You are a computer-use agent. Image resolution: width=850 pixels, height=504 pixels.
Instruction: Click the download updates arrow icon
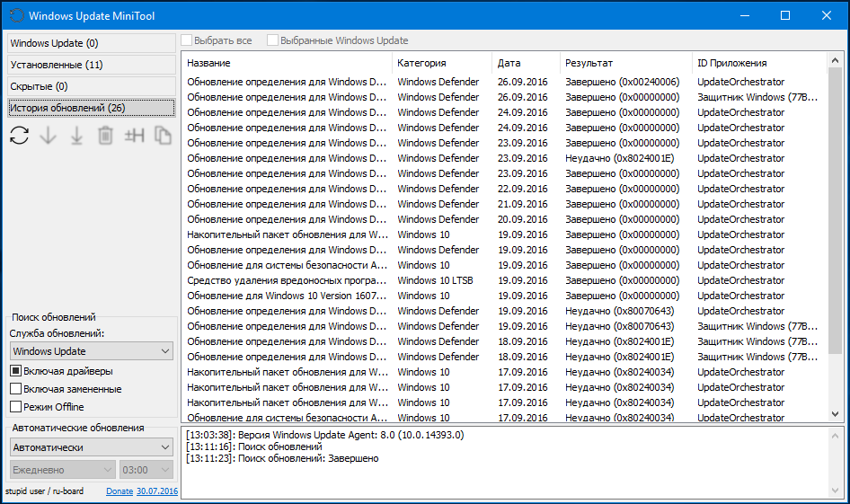coord(49,136)
